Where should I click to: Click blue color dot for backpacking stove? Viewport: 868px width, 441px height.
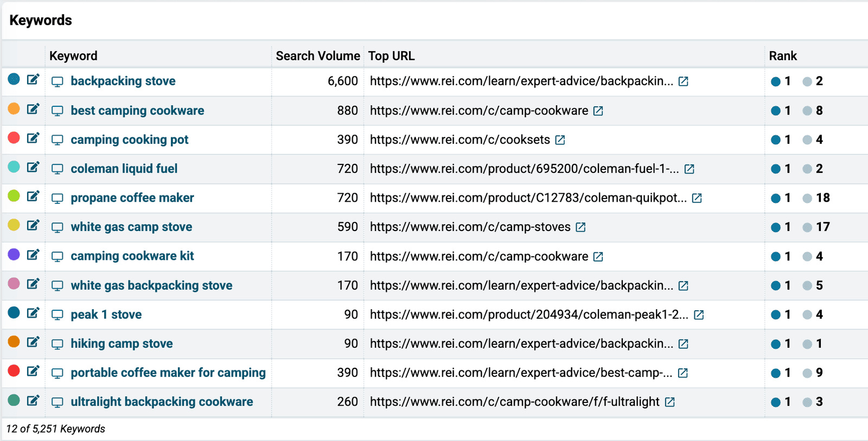pos(14,79)
